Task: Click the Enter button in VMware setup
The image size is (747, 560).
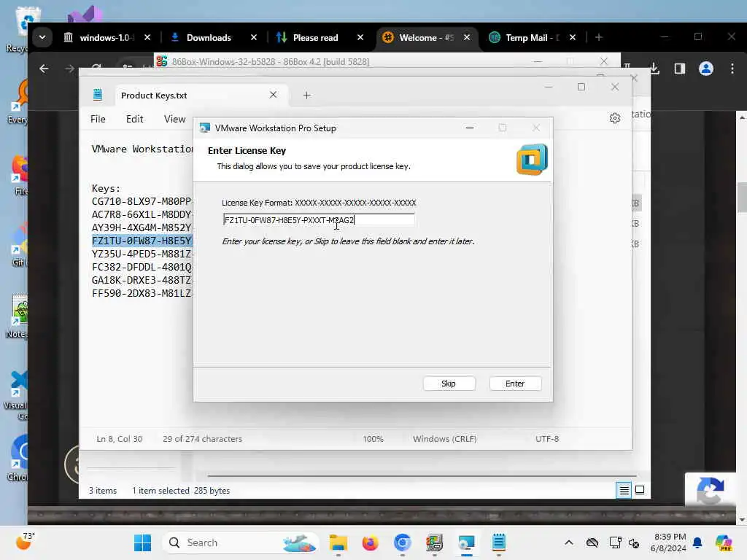Action: [x=515, y=384]
